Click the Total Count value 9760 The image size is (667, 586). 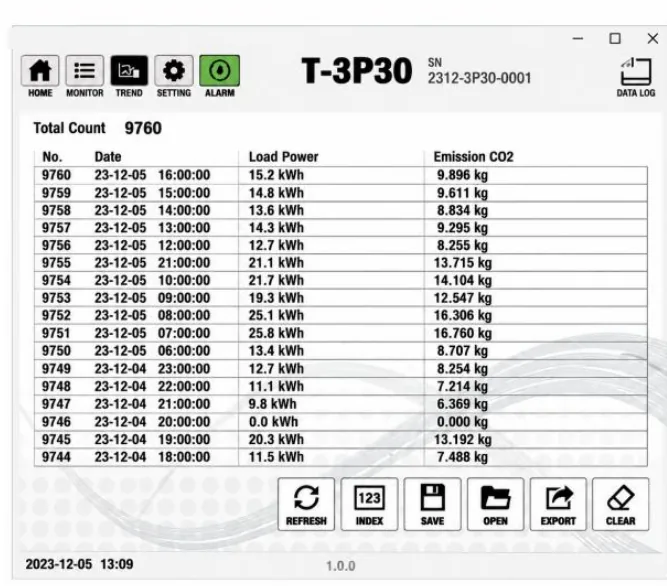click(x=143, y=128)
